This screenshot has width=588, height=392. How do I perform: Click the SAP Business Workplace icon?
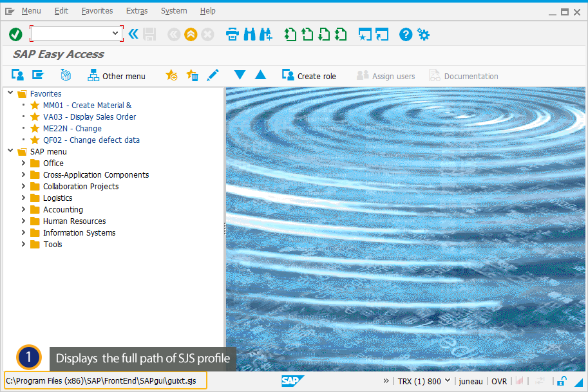coord(66,75)
